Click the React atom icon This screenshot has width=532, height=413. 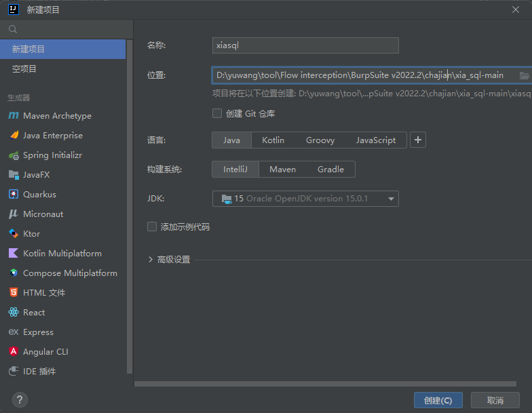pyautogui.click(x=14, y=312)
